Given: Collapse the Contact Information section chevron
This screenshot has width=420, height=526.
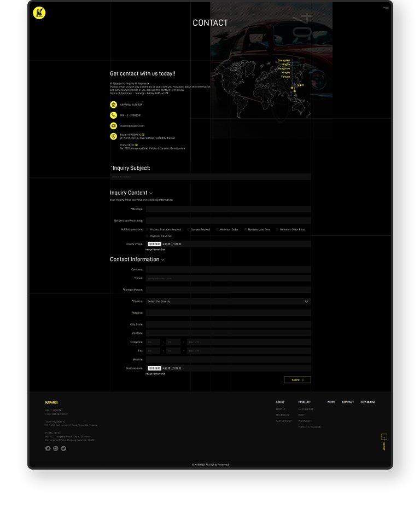Looking at the screenshot, I should 163,259.
